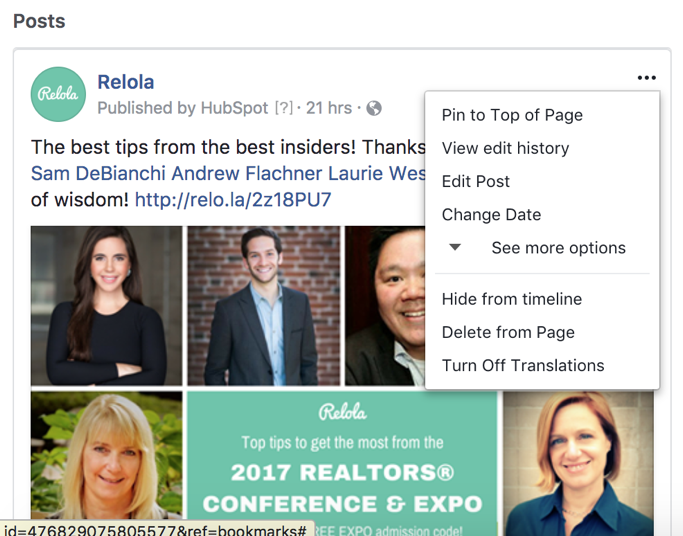Click the 21 hrs timestamp

coord(328,108)
